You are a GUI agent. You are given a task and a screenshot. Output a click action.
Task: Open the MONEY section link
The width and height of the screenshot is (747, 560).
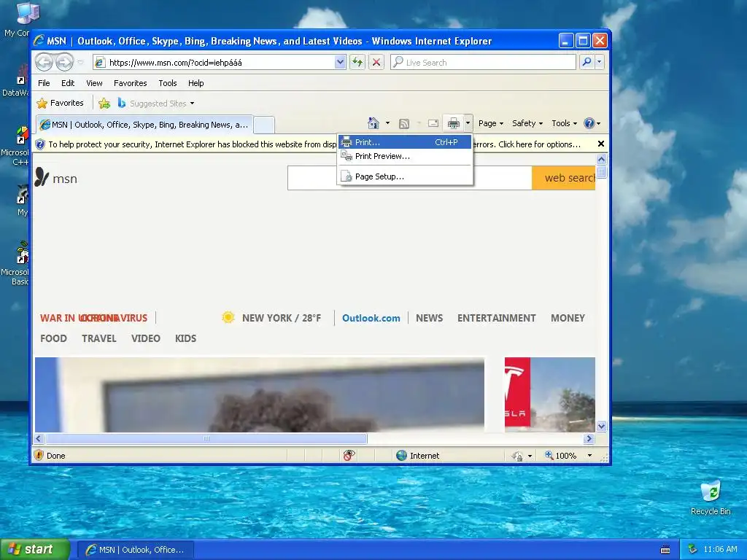568,318
